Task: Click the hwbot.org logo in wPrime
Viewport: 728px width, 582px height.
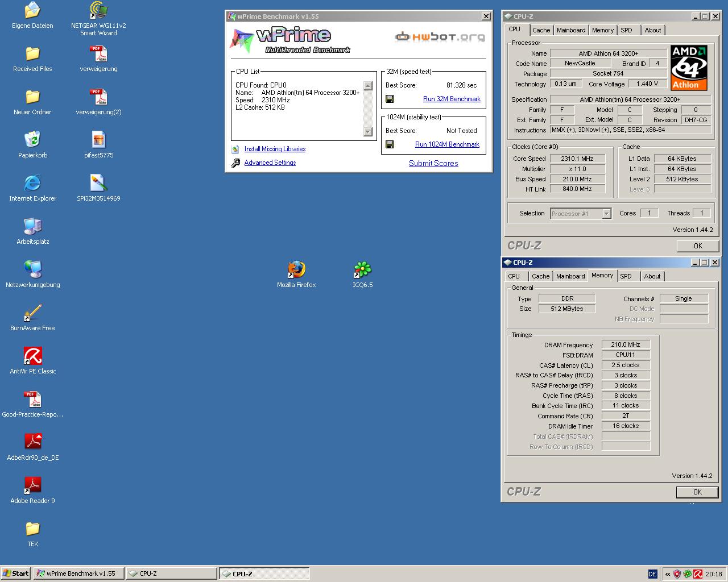Action: pyautogui.click(x=440, y=37)
